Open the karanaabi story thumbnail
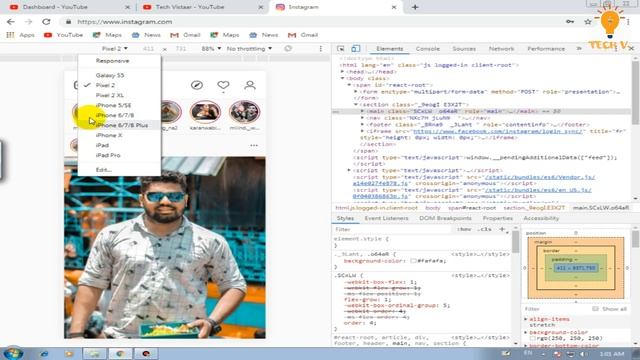 tap(205, 112)
